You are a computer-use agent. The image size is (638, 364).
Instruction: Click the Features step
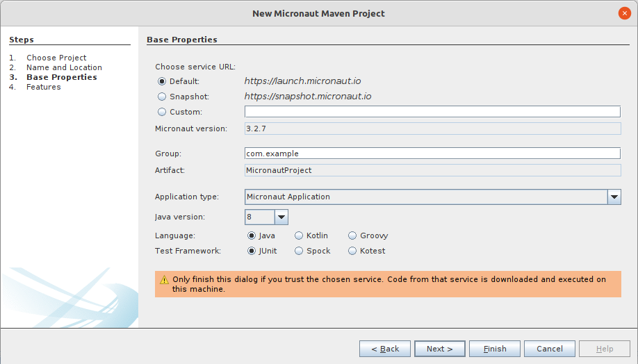[44, 87]
